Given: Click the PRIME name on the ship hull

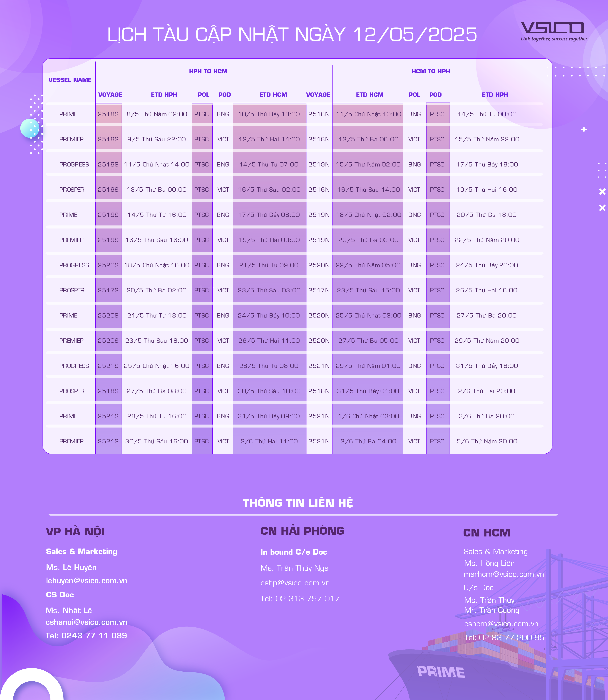Looking at the screenshot, I should pyautogui.click(x=441, y=672).
